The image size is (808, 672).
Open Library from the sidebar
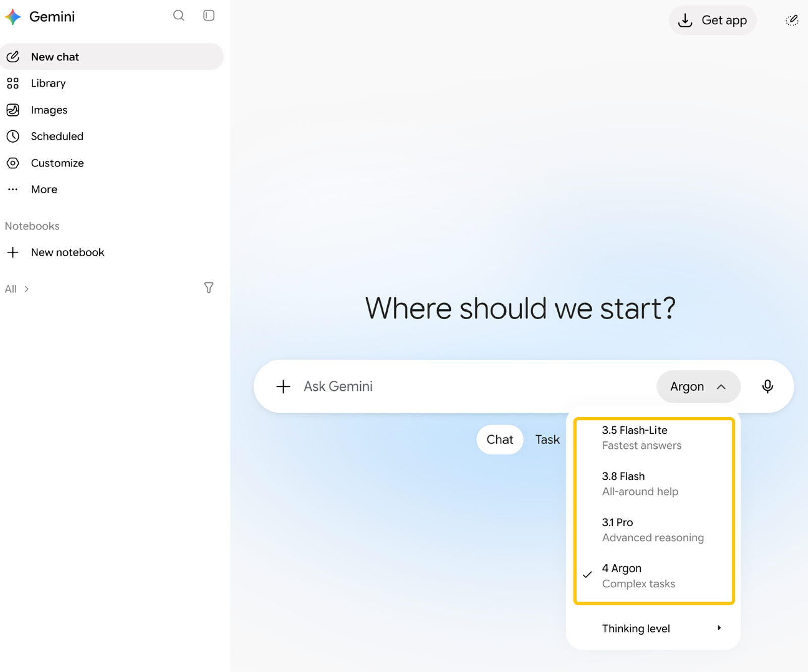tap(112, 83)
